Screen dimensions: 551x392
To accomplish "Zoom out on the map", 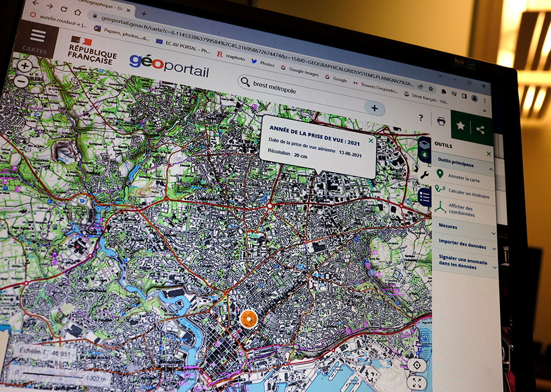I will [x=22, y=82].
